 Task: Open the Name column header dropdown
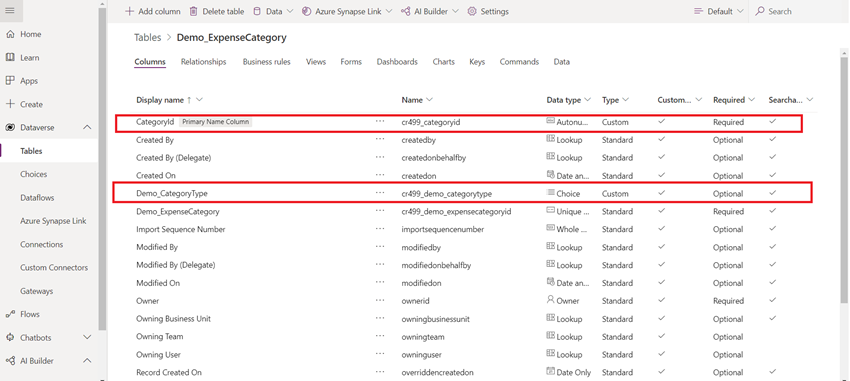[429, 100]
